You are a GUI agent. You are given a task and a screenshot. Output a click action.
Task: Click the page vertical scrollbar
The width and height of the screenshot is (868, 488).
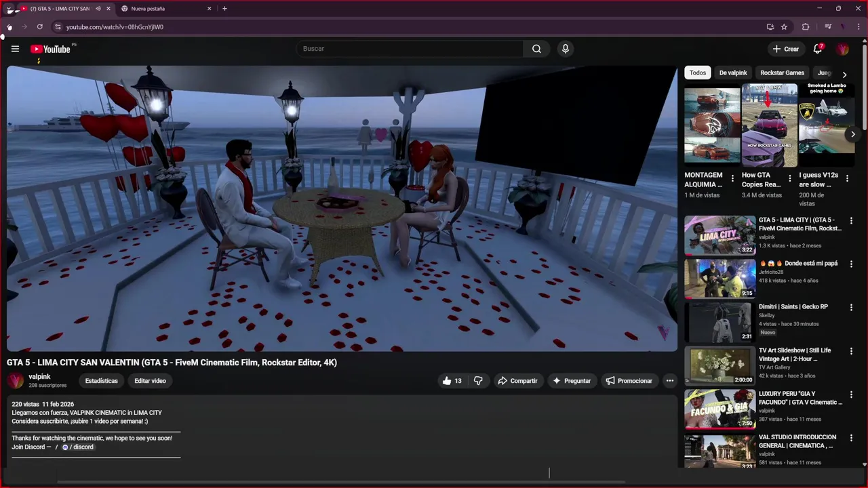click(x=865, y=88)
